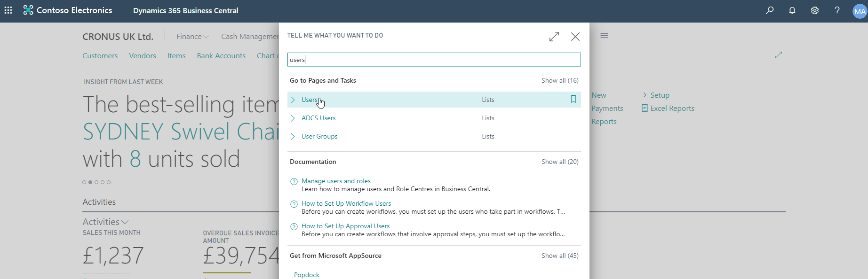Go to Items list

176,55
